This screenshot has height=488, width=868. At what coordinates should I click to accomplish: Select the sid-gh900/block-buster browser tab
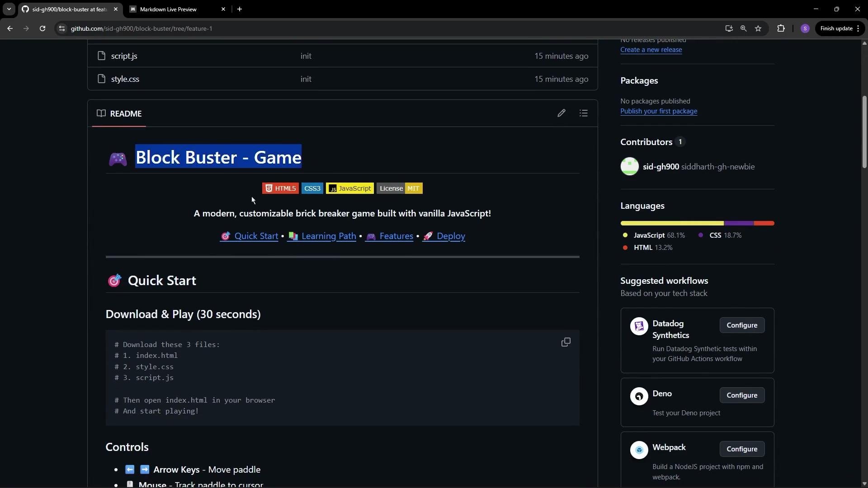70,9
